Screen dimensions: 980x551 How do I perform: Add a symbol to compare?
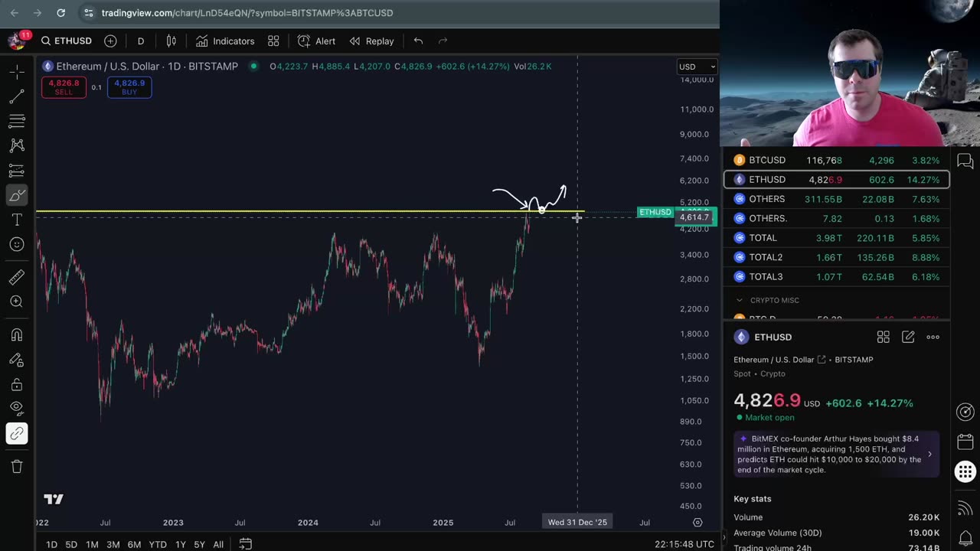click(x=110, y=41)
